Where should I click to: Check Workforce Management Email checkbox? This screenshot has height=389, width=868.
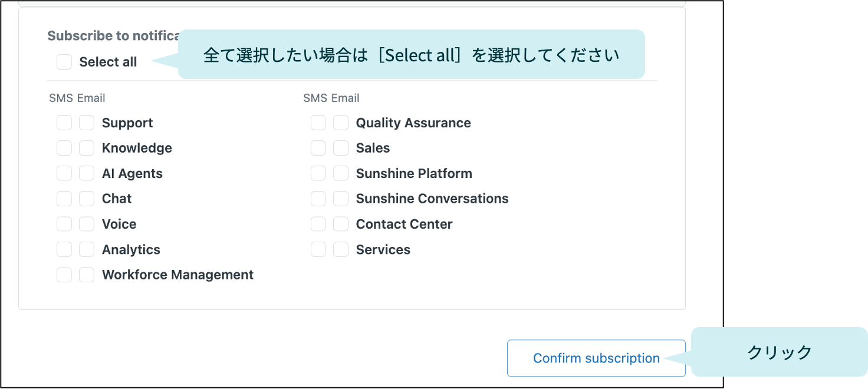point(87,275)
